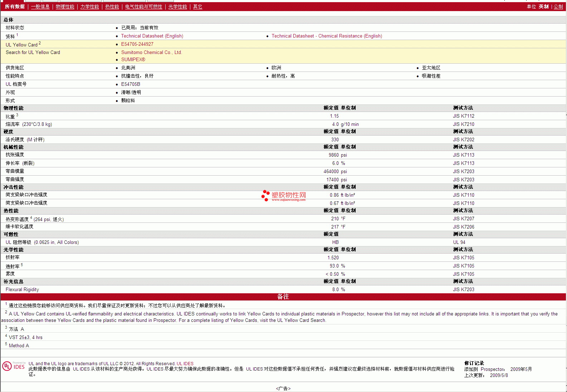567x392 pixels.
Task: Click the Flexural Rigidity row label
Action: pos(22,290)
